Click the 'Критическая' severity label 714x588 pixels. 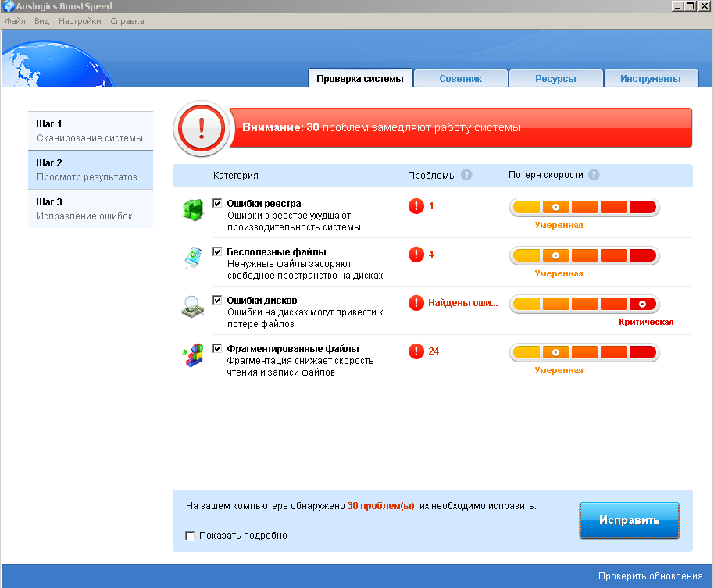coord(646,323)
